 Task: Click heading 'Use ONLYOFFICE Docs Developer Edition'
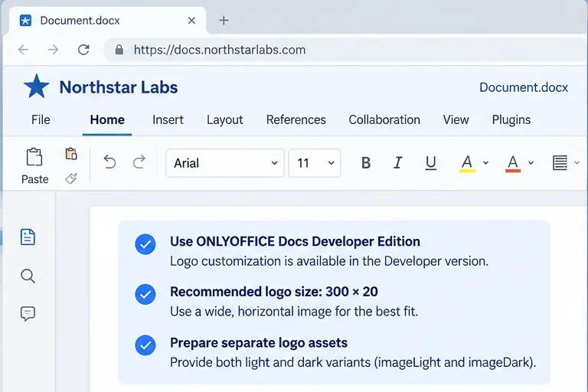pos(295,242)
